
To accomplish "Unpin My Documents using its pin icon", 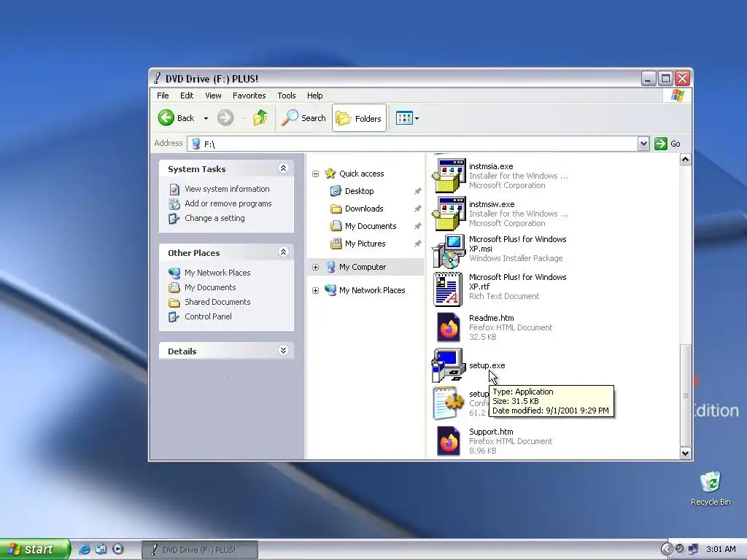I will [417, 226].
